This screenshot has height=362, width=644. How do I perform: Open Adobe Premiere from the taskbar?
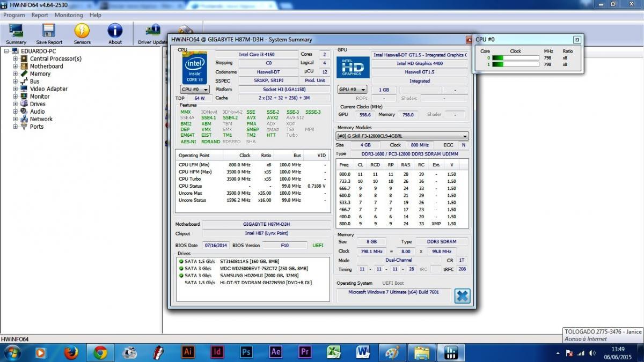[x=304, y=352]
